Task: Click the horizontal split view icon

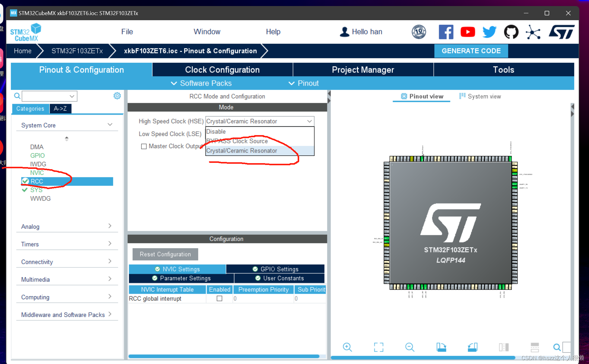Action: pyautogui.click(x=535, y=347)
